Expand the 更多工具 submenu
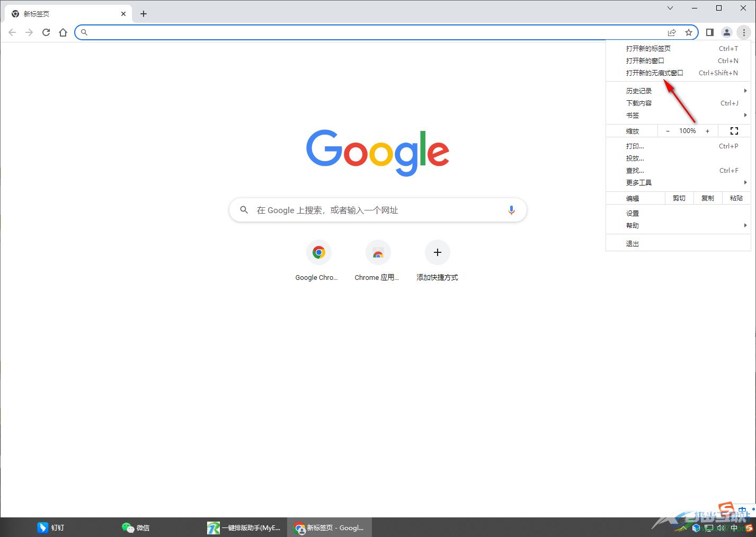The height and width of the screenshot is (537, 756). point(679,182)
